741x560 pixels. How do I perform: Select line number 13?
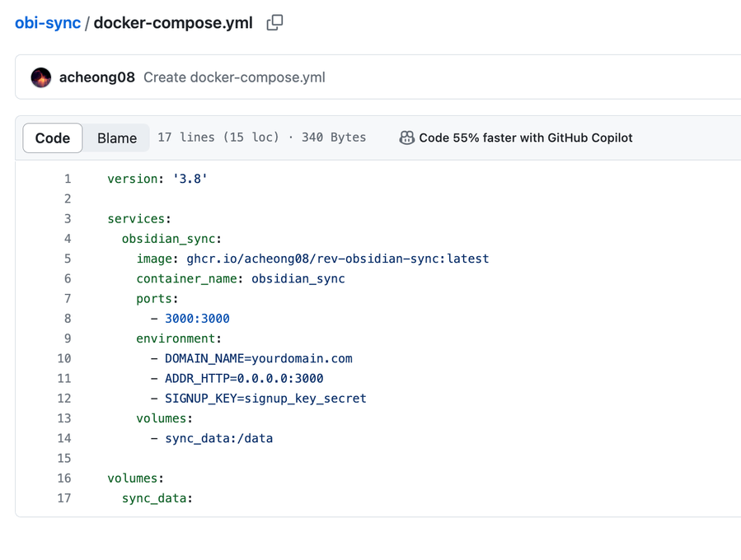[x=64, y=418]
